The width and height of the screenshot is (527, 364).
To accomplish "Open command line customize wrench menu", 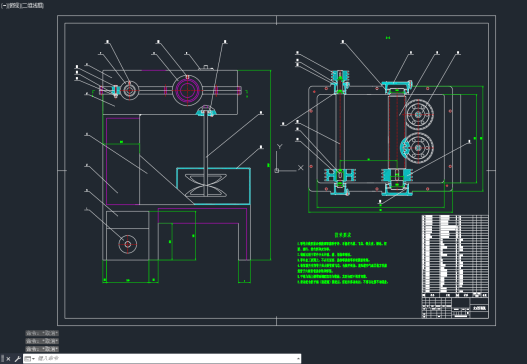I will [x=17, y=359].
